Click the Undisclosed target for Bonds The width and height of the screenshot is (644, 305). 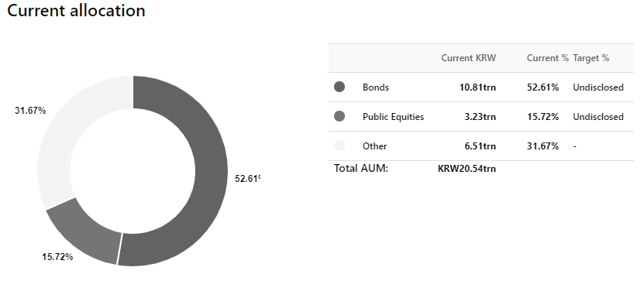coord(598,87)
